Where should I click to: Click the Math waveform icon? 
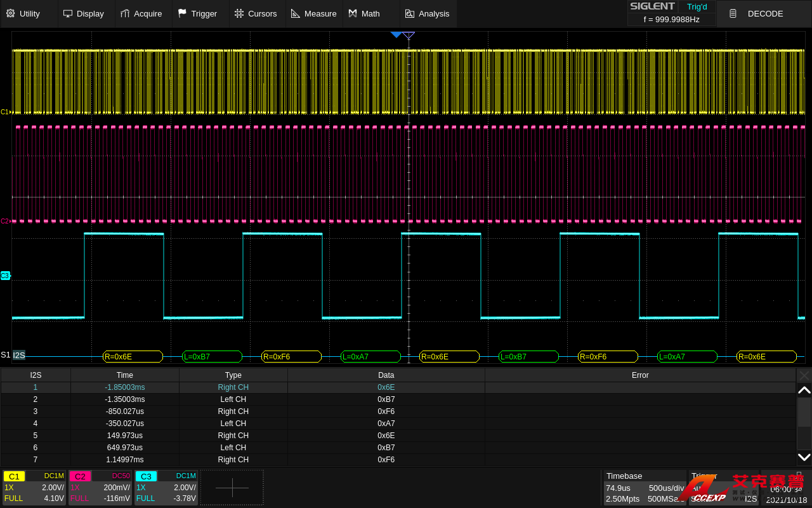353,13
